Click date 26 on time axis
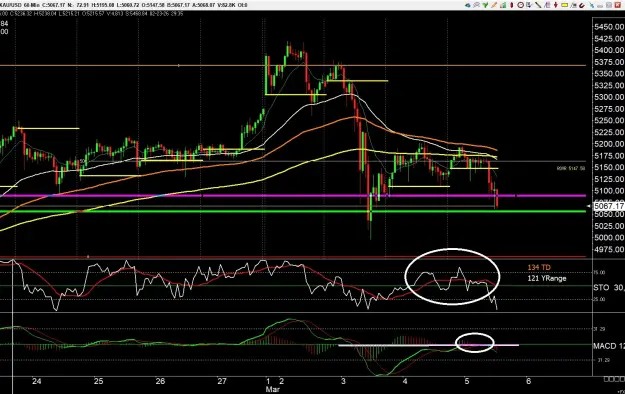Viewport: 625px width, 394px height. tap(160, 381)
